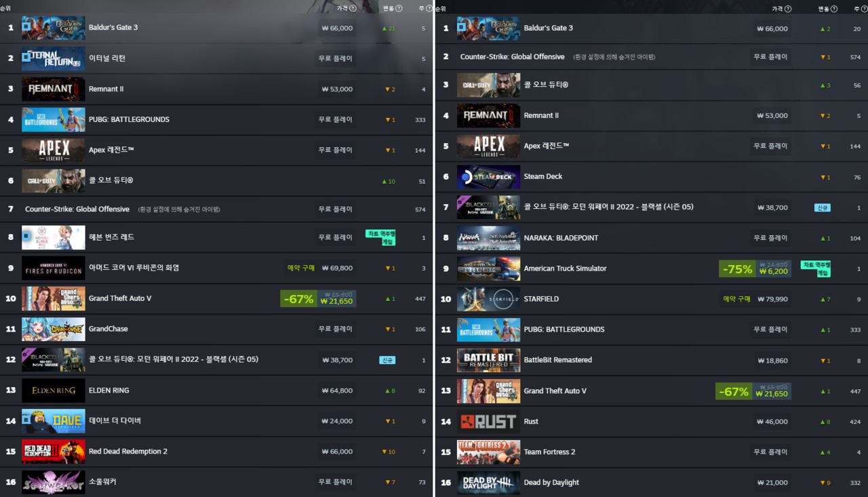Click the help icon beside 변동 in left chart

tap(399, 9)
